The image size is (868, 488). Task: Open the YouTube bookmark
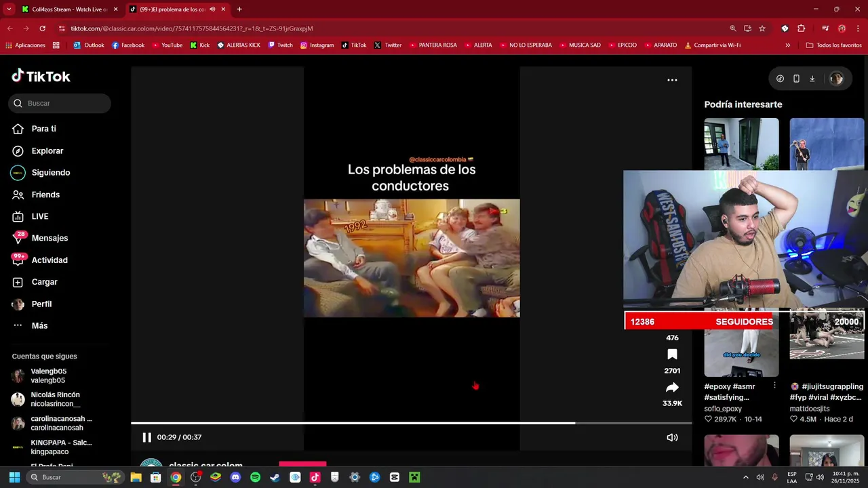click(167, 45)
